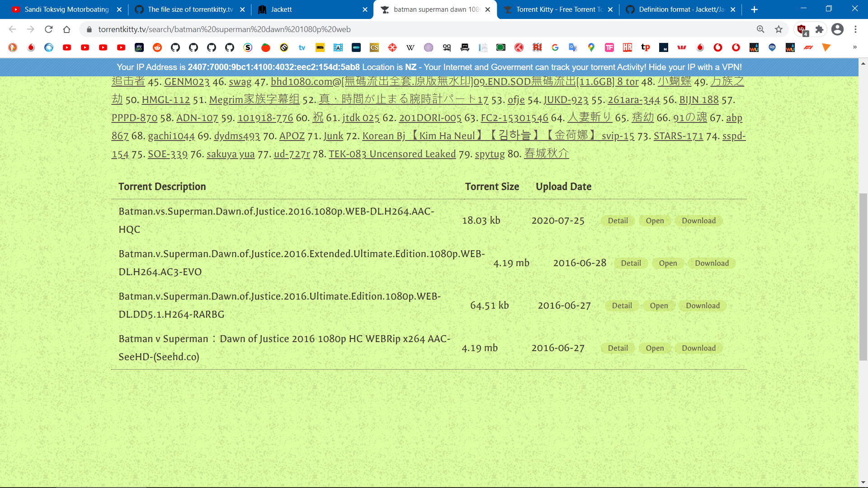Open the DuckDuckGo bookmark
Image resolution: width=868 pixels, height=488 pixels.
coord(12,47)
